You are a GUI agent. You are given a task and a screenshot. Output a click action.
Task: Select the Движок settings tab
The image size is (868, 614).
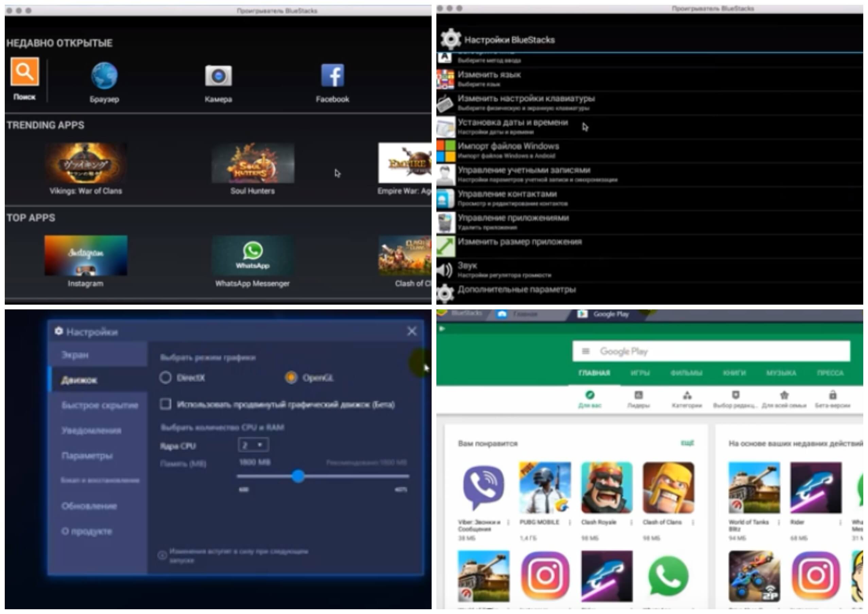click(98, 380)
